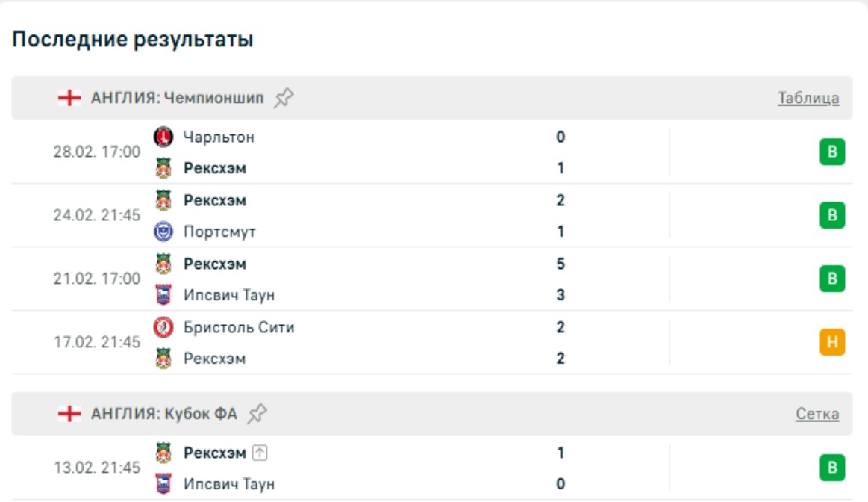
Task: Open the АНГЛИЯ: Кубок ФА header
Action: coord(163,414)
